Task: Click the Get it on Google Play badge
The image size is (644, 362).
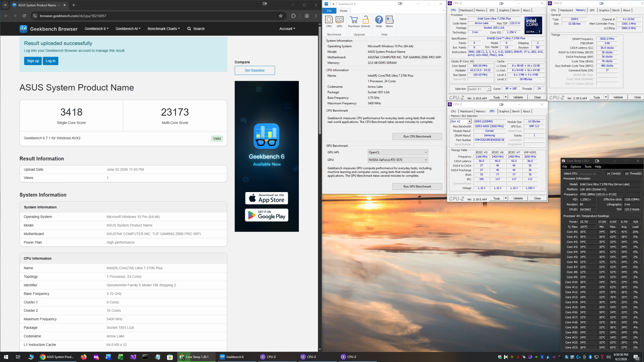Action: [x=267, y=215]
